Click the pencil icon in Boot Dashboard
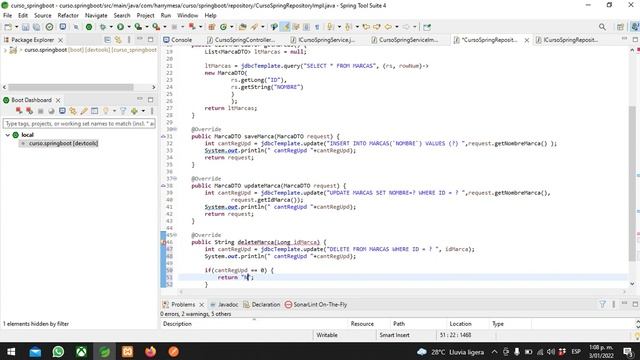640x360 pixels. point(84,111)
